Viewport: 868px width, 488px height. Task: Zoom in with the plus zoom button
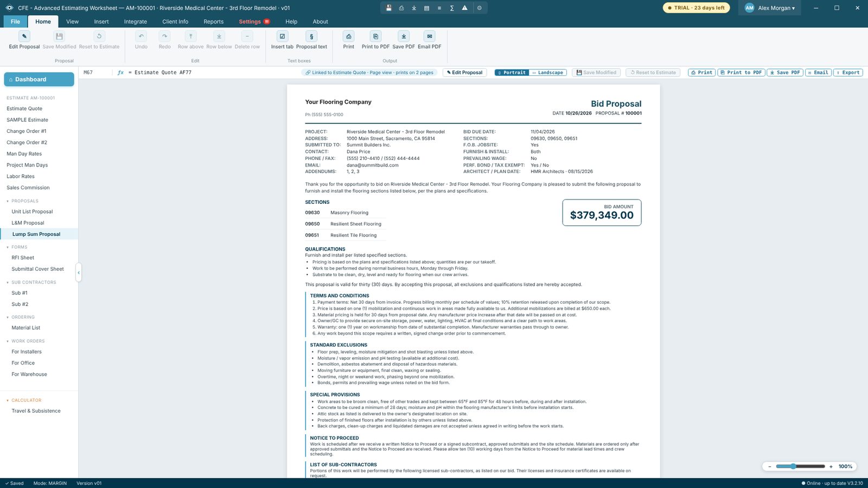point(831,466)
